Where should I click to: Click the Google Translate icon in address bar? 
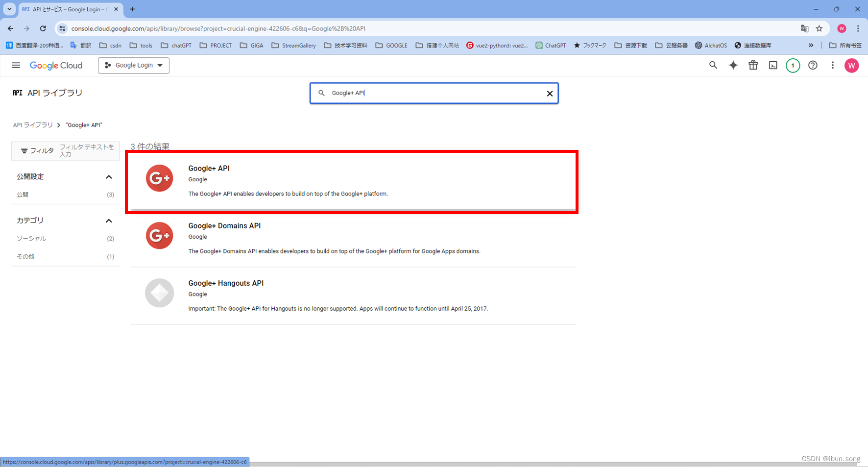click(805, 28)
